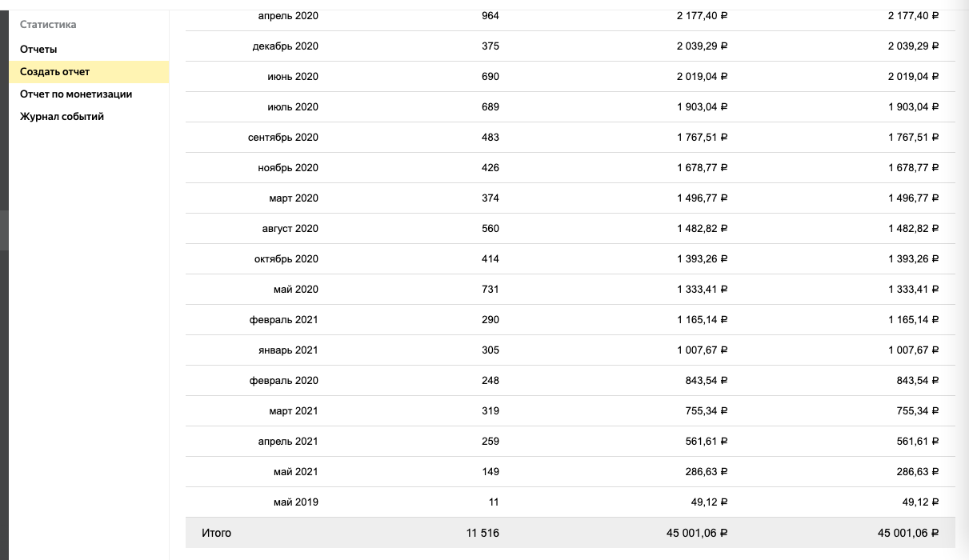The height and width of the screenshot is (560, 969).
Task: Go to Журнал событий
Action: [x=62, y=117]
